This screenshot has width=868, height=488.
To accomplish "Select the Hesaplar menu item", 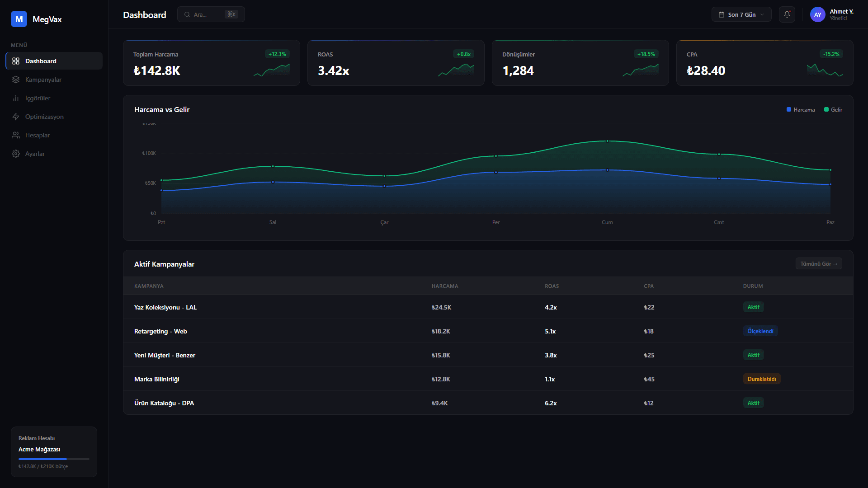I will [54, 135].
